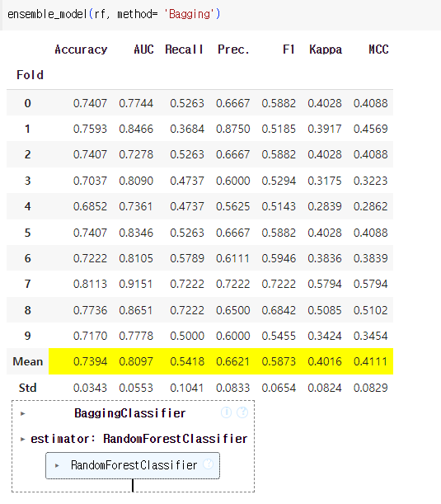The height and width of the screenshot is (504, 441).
Task: Click the AUC column header
Action: pos(143,49)
